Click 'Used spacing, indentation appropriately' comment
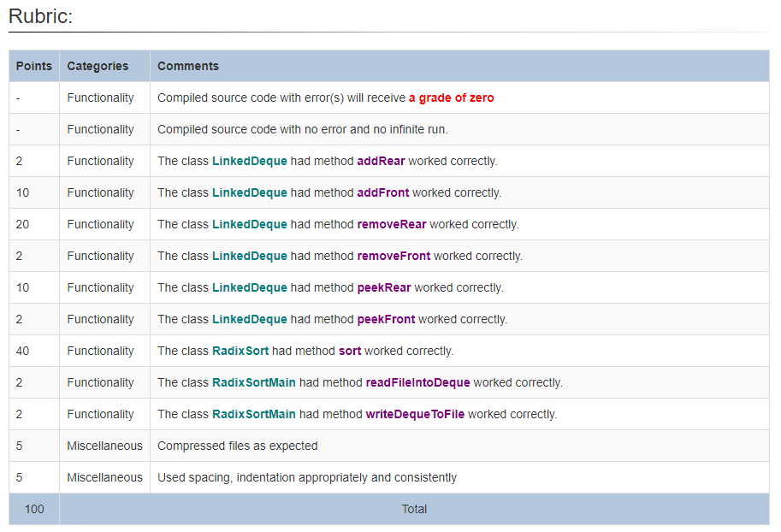Viewport: 781px width, 532px height. [x=307, y=477]
